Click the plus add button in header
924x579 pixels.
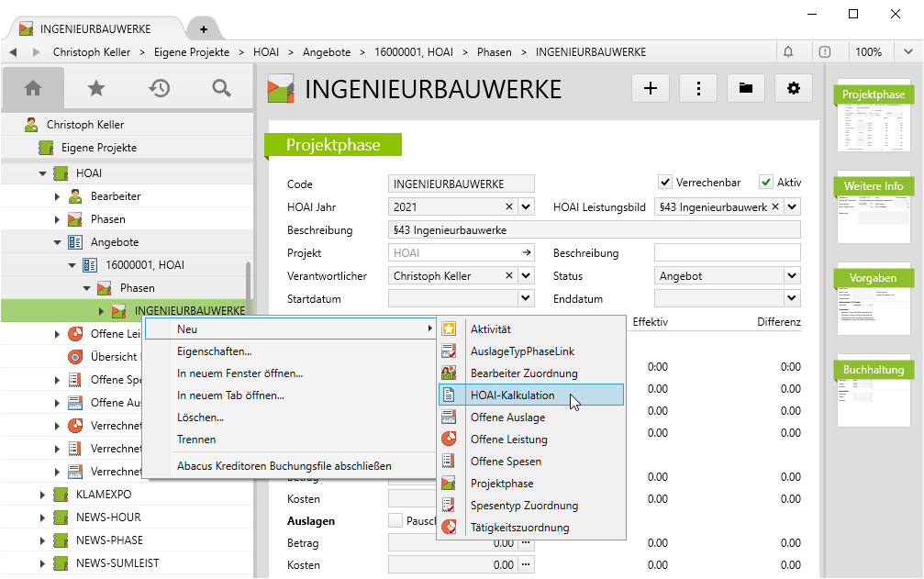tap(651, 88)
